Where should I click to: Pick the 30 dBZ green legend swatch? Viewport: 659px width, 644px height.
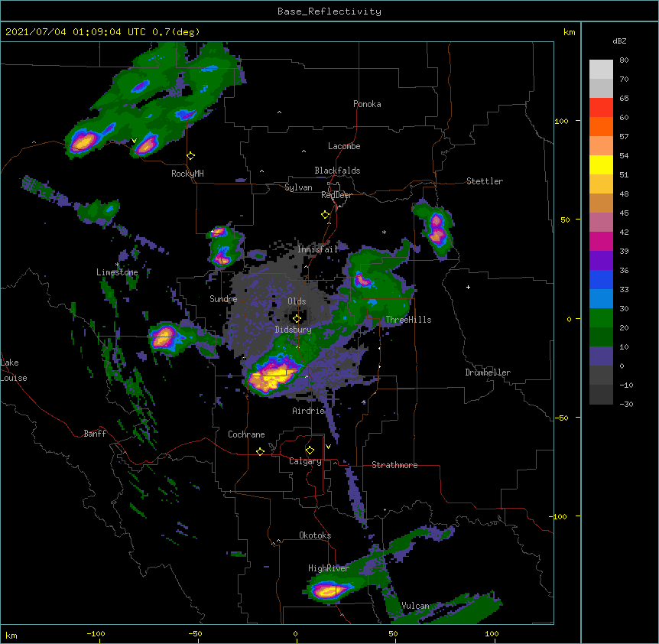click(601, 318)
